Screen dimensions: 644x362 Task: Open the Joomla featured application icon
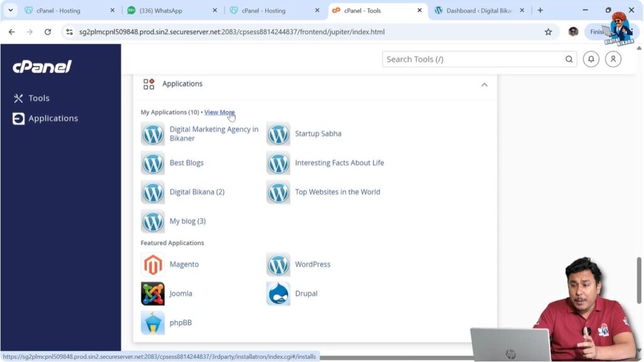pyautogui.click(x=153, y=293)
